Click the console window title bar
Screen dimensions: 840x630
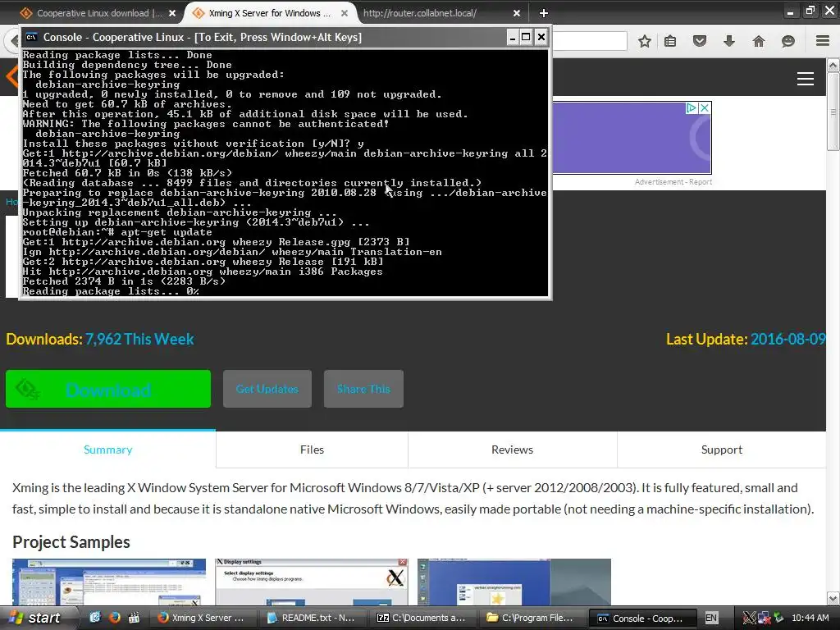click(x=268, y=37)
